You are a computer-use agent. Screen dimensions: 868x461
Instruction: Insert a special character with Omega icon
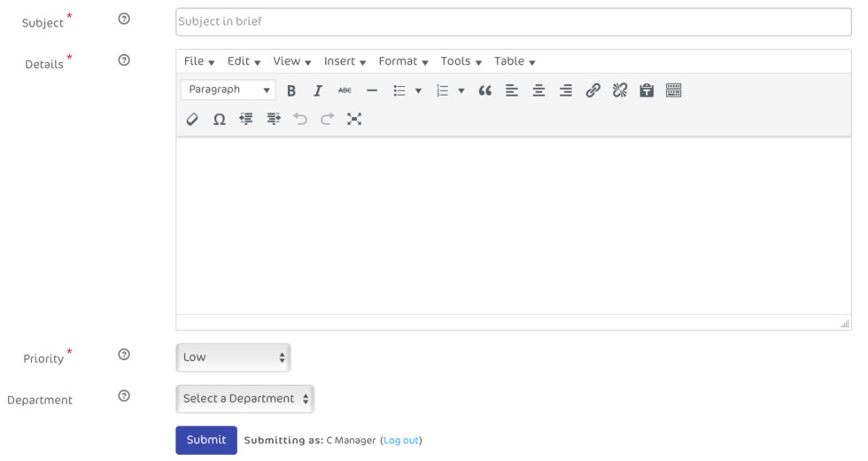pyautogui.click(x=219, y=119)
